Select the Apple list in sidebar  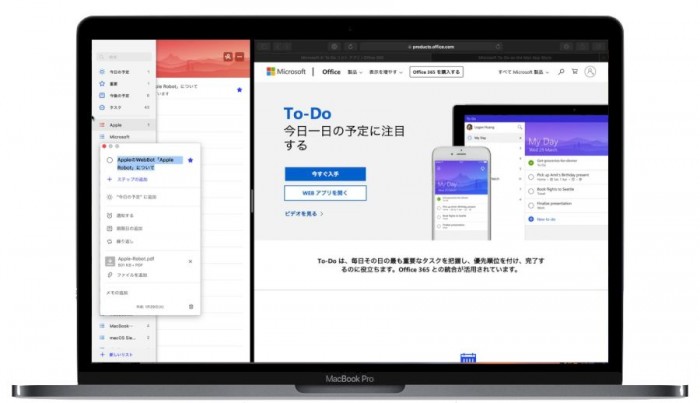coord(124,125)
